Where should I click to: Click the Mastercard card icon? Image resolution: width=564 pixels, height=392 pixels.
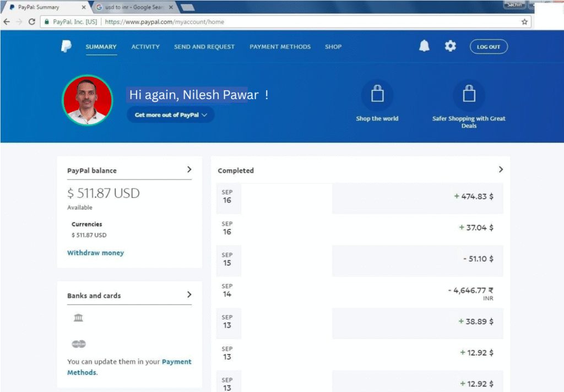[x=79, y=344]
